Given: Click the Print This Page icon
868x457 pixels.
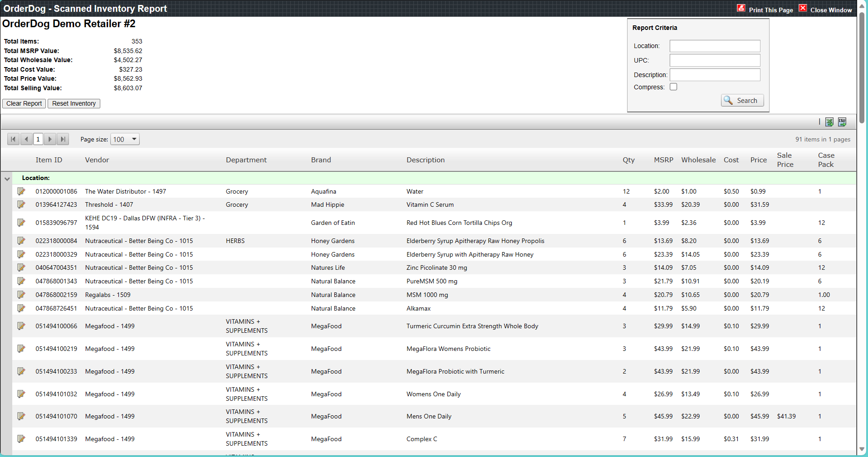Looking at the screenshot, I should [741, 8].
